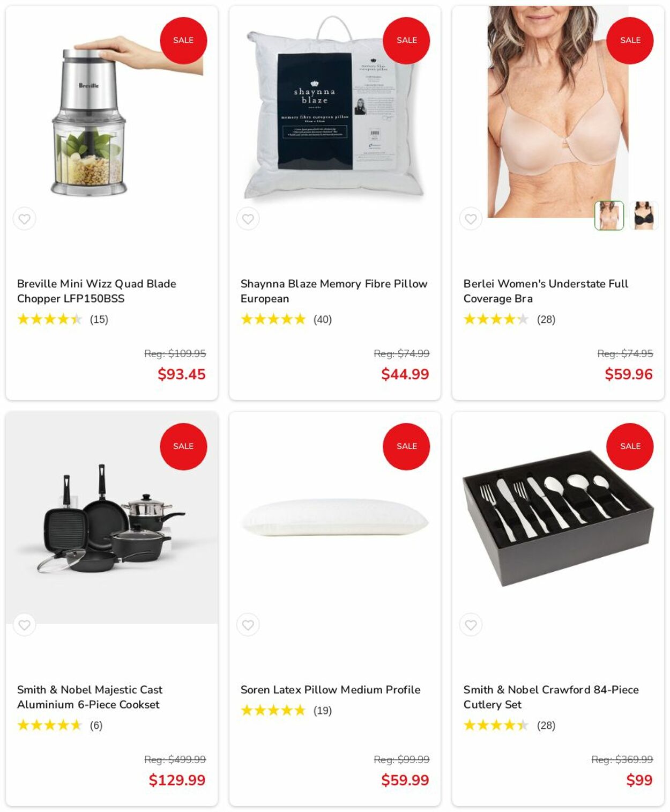Open Breville Mini Wizz Quad Blade Chopper link
This screenshot has width=670, height=812.
[x=96, y=291]
